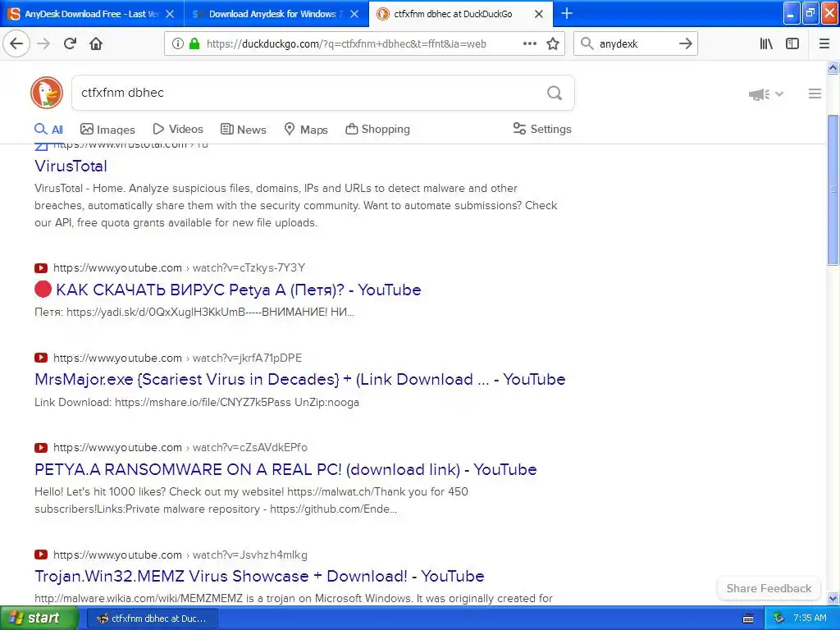This screenshot has width=840, height=630.
Task: Submit anydexk search with arrow button
Action: tap(685, 43)
